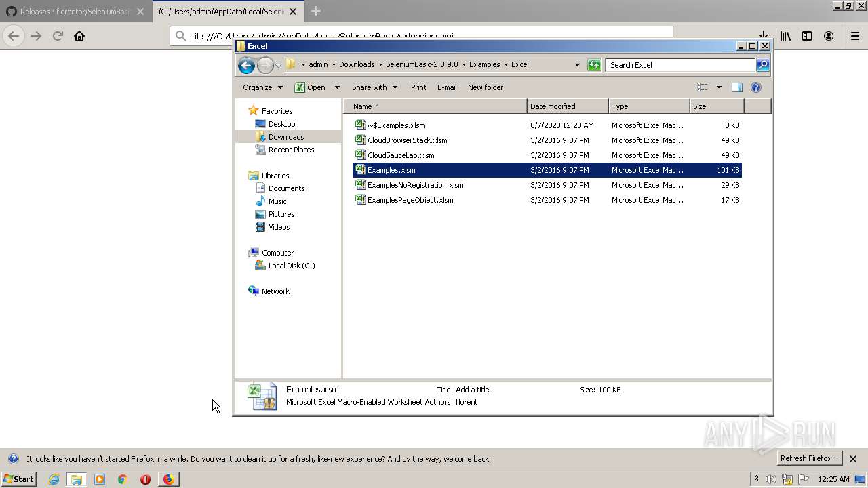
Task: Select the Examples.xlsm file row
Action: (547, 170)
